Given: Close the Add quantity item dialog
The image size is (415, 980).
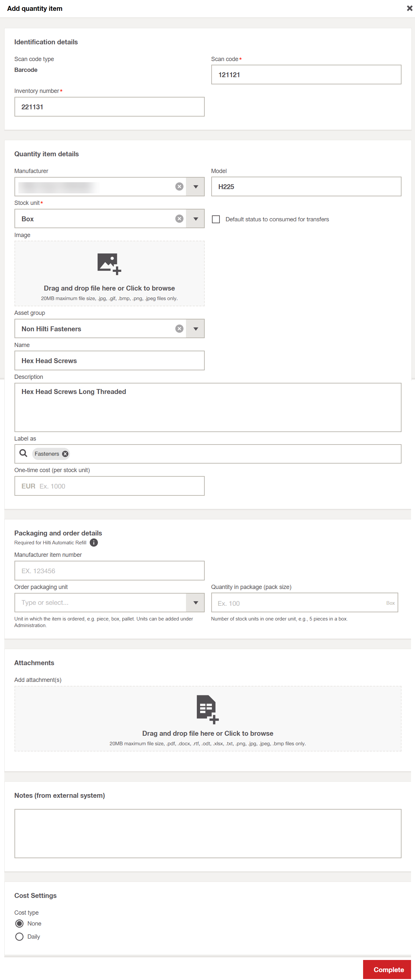Looking at the screenshot, I should (x=409, y=8).
